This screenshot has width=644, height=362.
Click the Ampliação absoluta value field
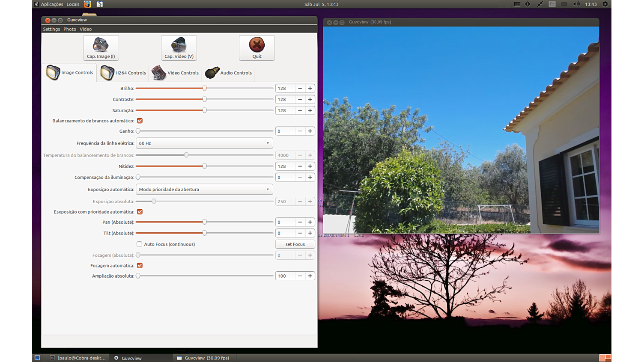[285, 276]
